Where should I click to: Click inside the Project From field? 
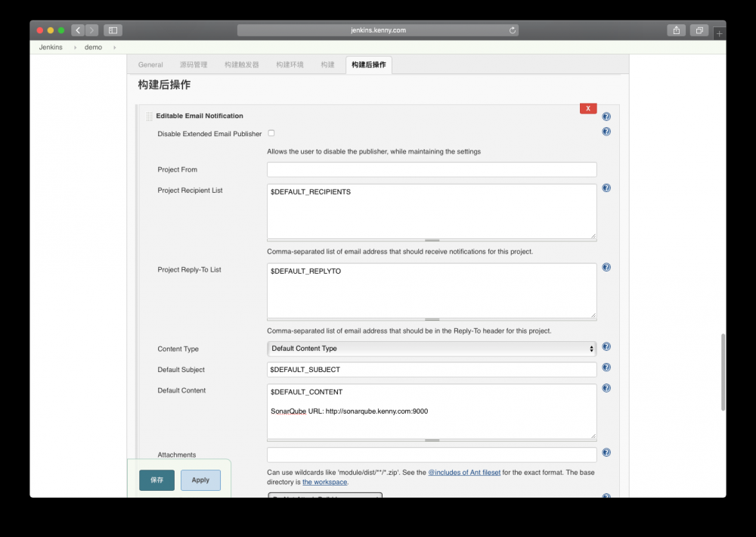coord(431,169)
